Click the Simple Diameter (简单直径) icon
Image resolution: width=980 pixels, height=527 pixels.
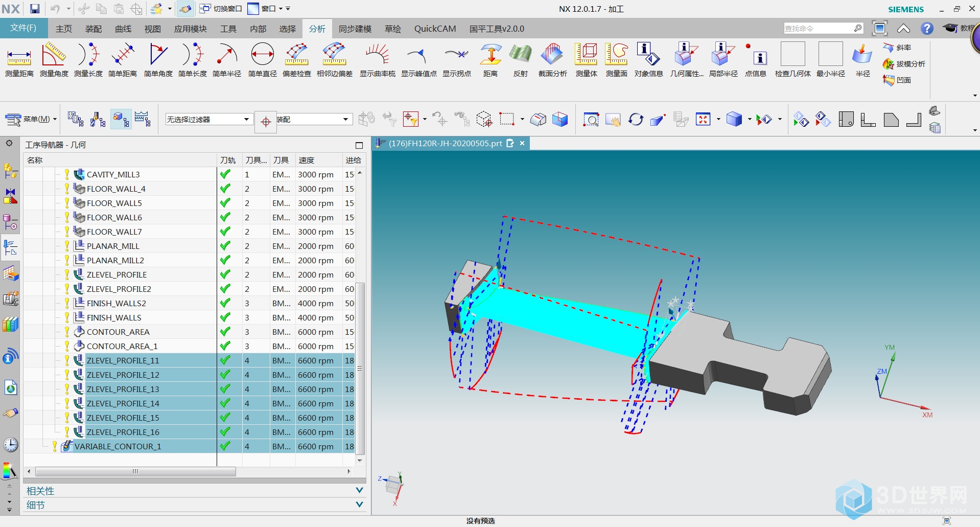click(262, 60)
